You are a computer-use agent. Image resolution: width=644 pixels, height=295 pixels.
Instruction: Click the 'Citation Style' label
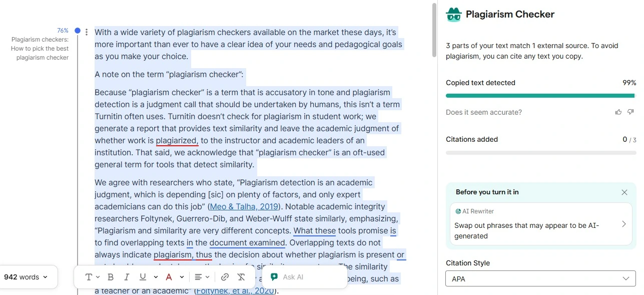click(468, 263)
